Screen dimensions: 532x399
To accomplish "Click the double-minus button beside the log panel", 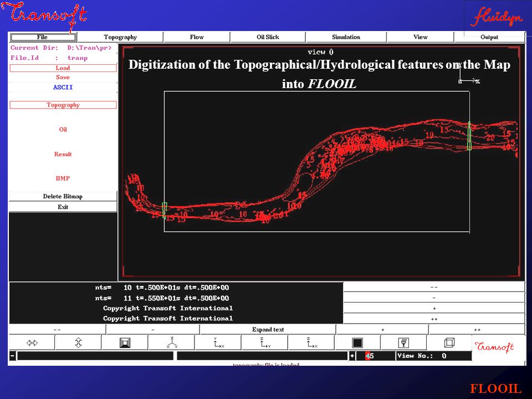I will pyautogui.click(x=434, y=287).
